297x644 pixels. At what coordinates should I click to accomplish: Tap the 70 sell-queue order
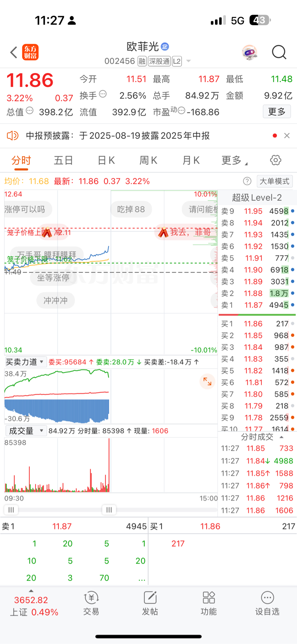(x=104, y=578)
